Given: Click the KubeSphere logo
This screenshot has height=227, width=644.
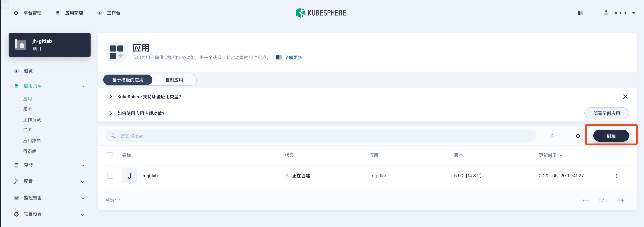Looking at the screenshot, I should 321,13.
